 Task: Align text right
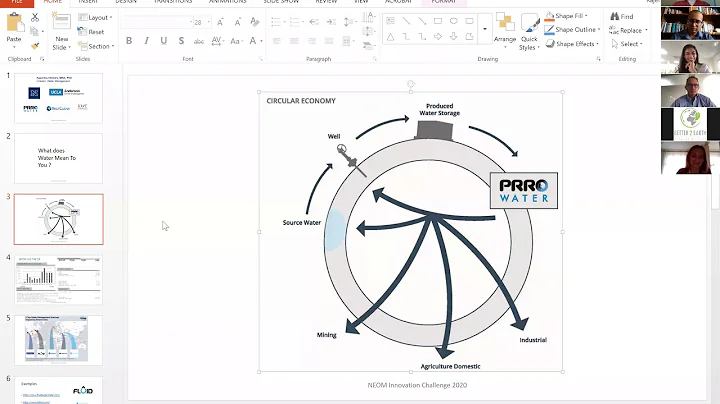pyautogui.click(x=312, y=41)
